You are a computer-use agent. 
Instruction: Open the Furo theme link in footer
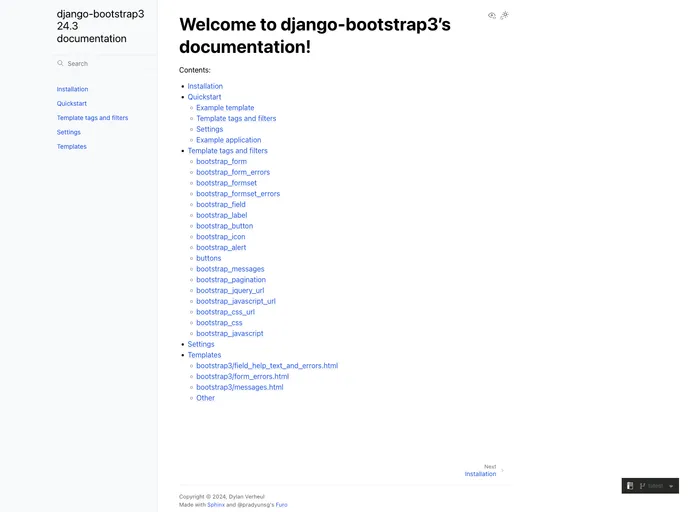click(282, 505)
